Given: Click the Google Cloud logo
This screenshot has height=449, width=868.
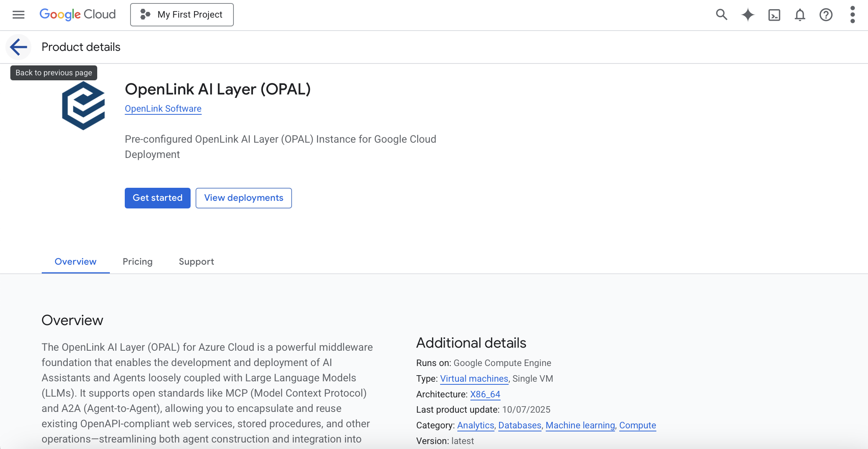Looking at the screenshot, I should pos(78,15).
